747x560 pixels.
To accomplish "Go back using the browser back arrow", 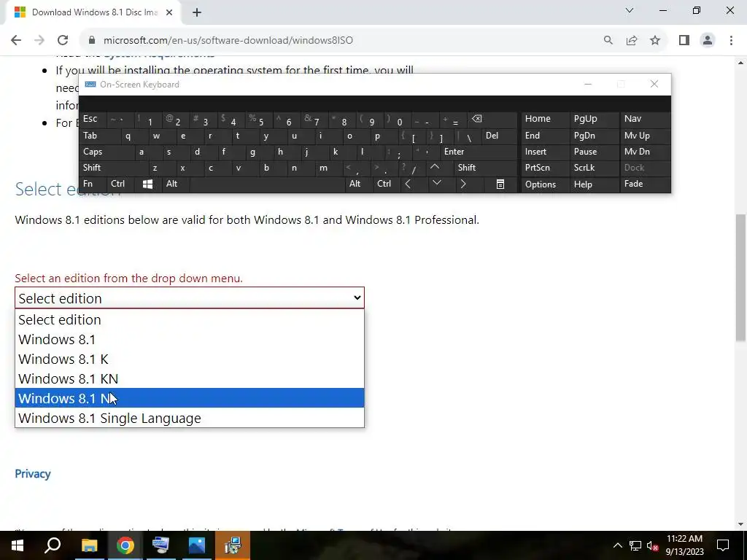I will point(16,41).
